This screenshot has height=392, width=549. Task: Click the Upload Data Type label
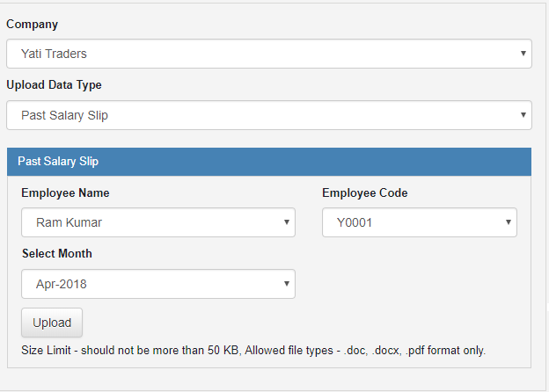[x=54, y=85]
